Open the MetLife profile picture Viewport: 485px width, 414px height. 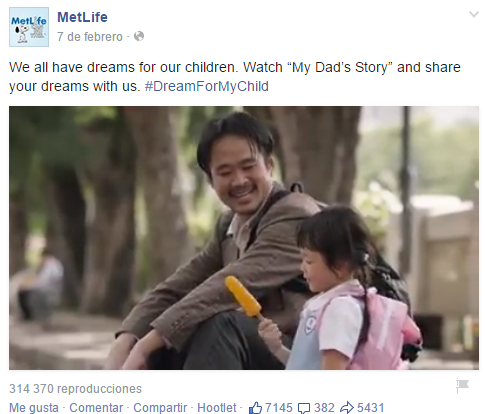click(x=29, y=27)
